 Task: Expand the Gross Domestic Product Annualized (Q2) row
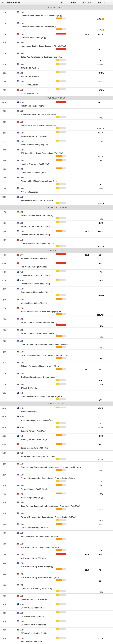(39, 322)
